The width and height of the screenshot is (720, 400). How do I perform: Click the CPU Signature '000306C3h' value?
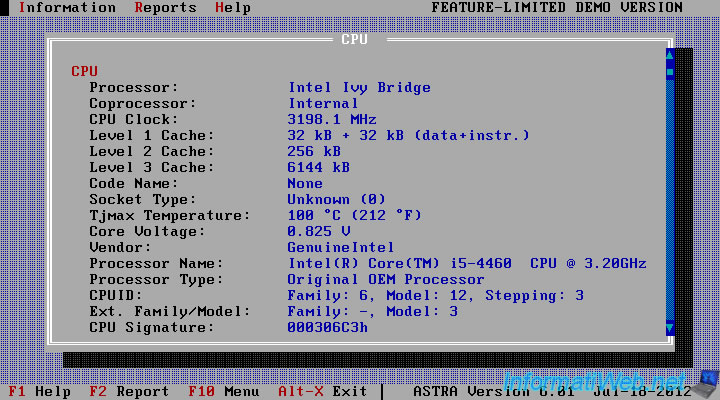pyautogui.click(x=327, y=327)
